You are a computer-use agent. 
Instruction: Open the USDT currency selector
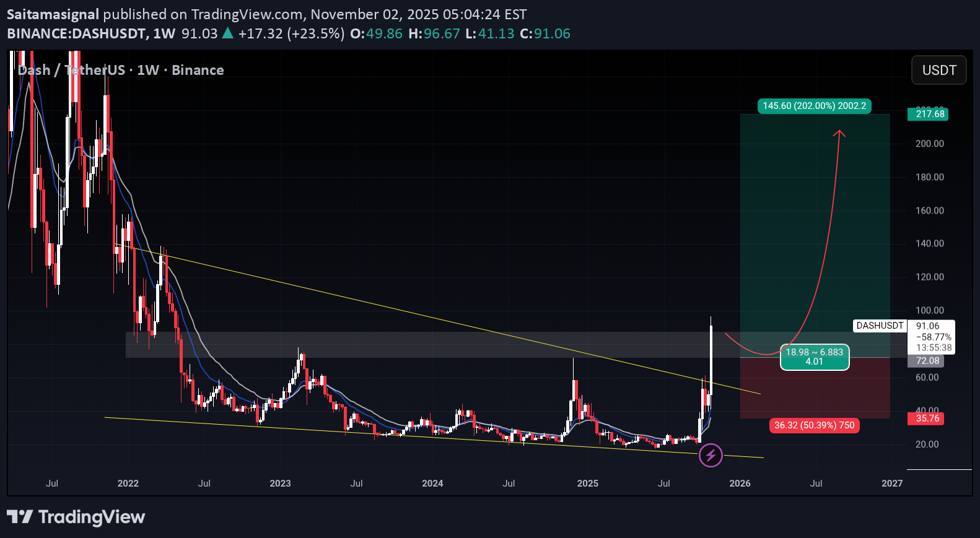[x=938, y=71]
